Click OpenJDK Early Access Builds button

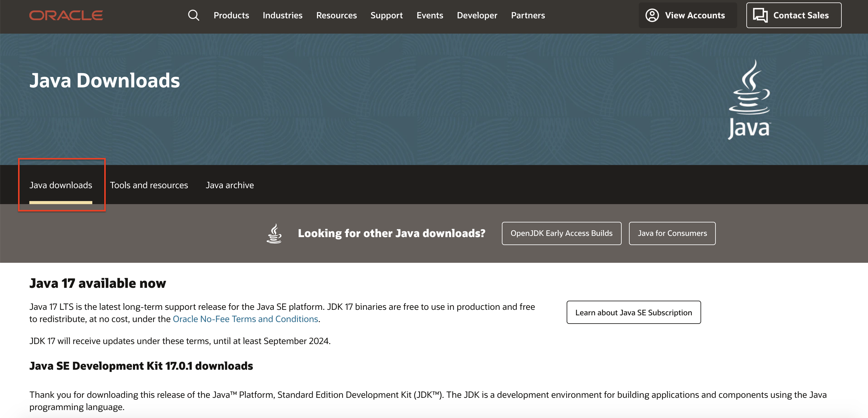[x=561, y=233]
